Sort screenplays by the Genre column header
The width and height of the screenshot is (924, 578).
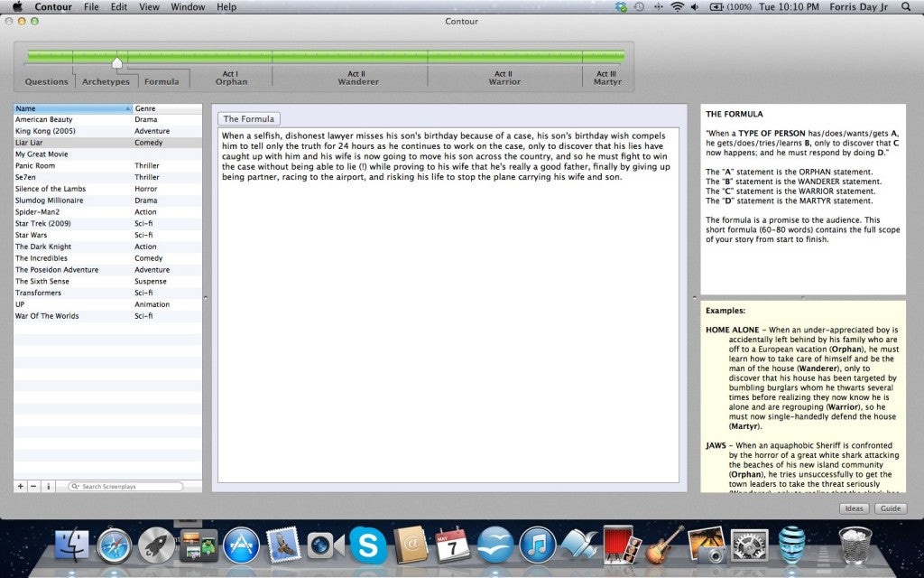[x=167, y=108]
